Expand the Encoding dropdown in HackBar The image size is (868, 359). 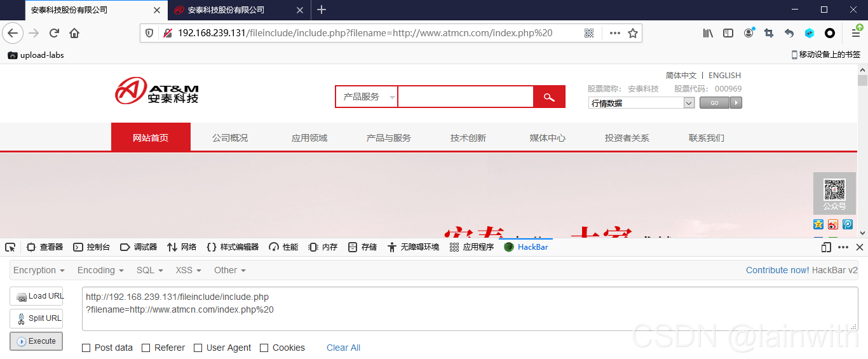click(x=100, y=270)
